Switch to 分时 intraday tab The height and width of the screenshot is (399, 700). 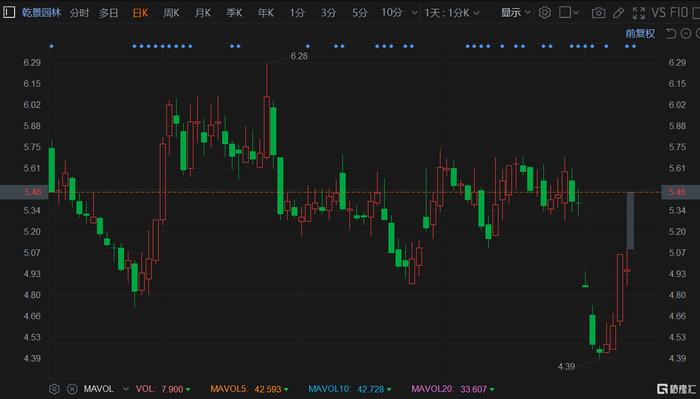point(79,13)
